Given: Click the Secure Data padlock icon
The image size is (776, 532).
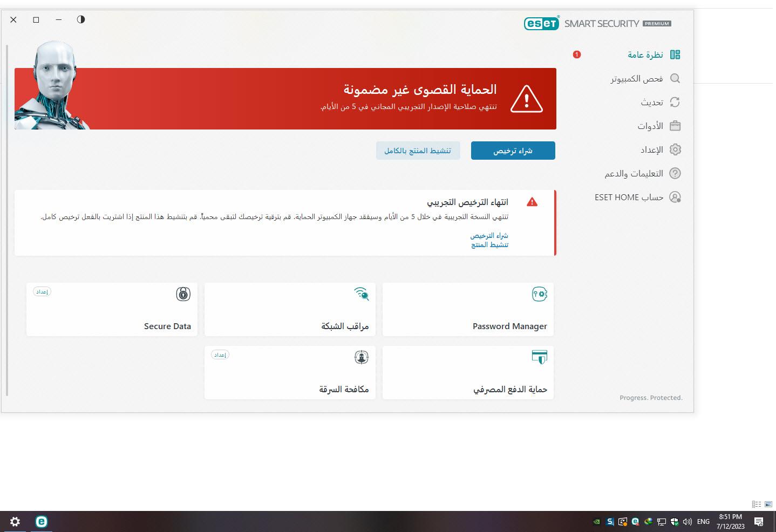Looking at the screenshot, I should 183,294.
